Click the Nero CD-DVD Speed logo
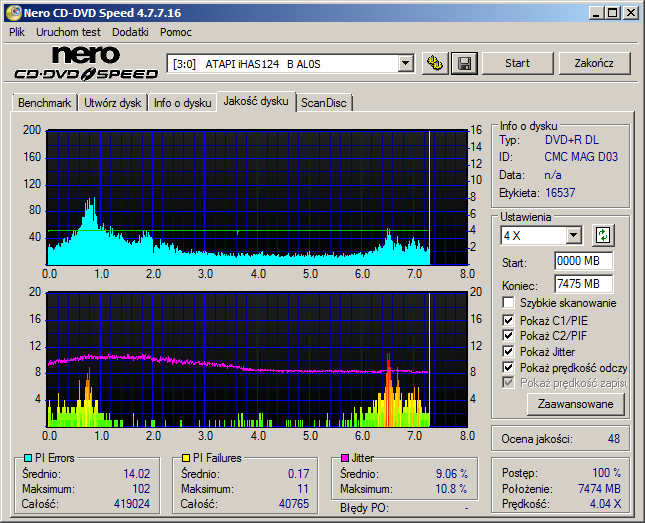The height and width of the screenshot is (523, 645). (x=86, y=63)
